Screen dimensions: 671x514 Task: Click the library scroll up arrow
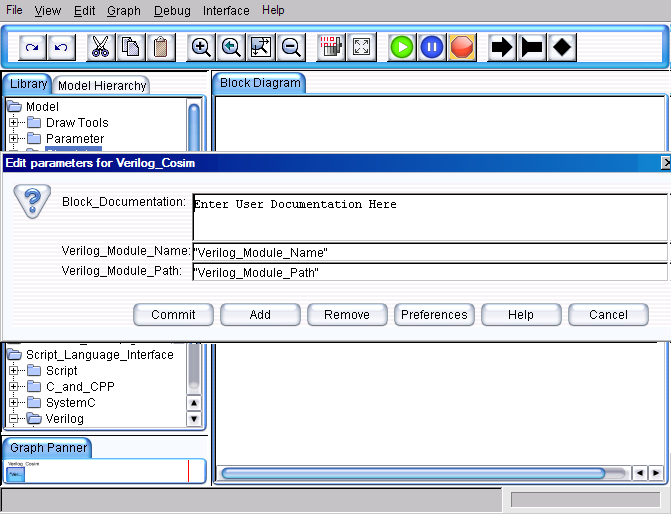194,403
